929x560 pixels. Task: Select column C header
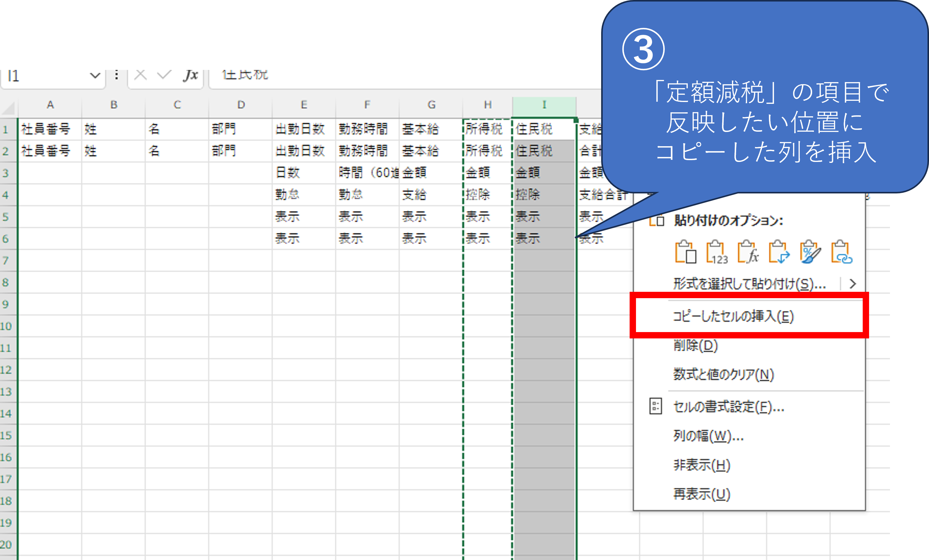[x=177, y=105]
